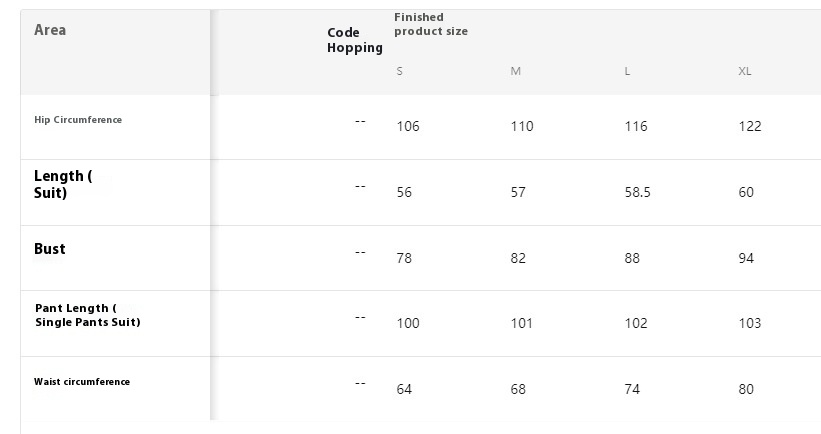
Task: Select the bust value 82 cell
Action: coord(518,258)
